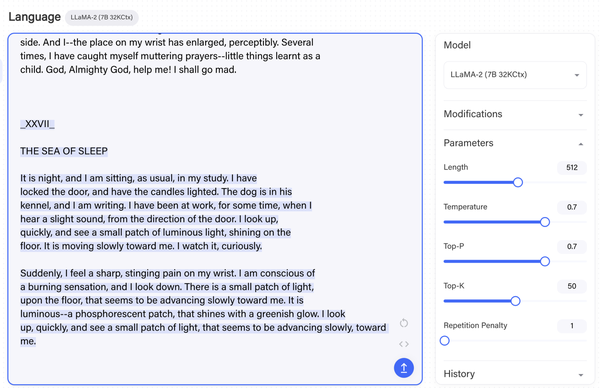
Task: Click the Length slider handle
Action: pyautogui.click(x=518, y=183)
